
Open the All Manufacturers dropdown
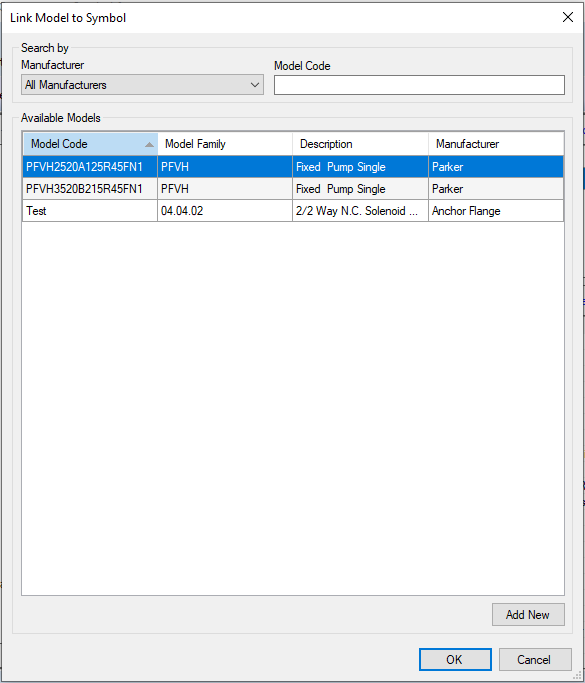[x=142, y=85]
